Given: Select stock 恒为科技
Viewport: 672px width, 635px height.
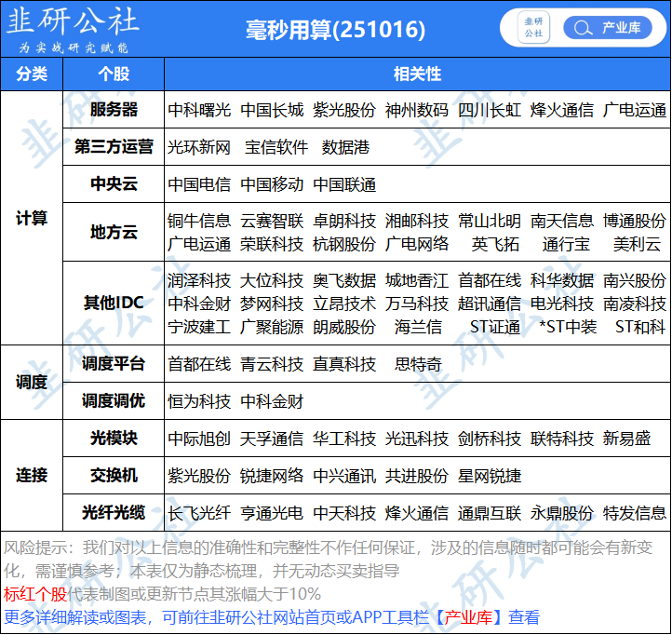Looking at the screenshot, I should 199,401.
